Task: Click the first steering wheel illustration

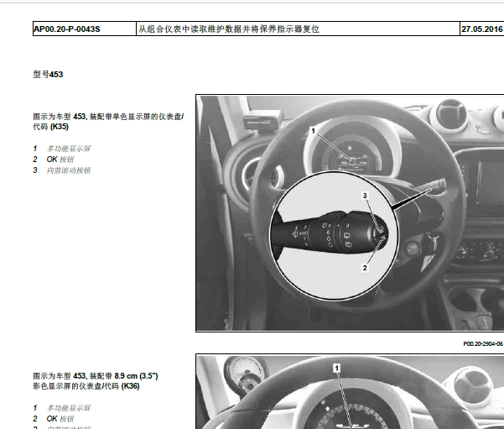Action: [x=350, y=213]
